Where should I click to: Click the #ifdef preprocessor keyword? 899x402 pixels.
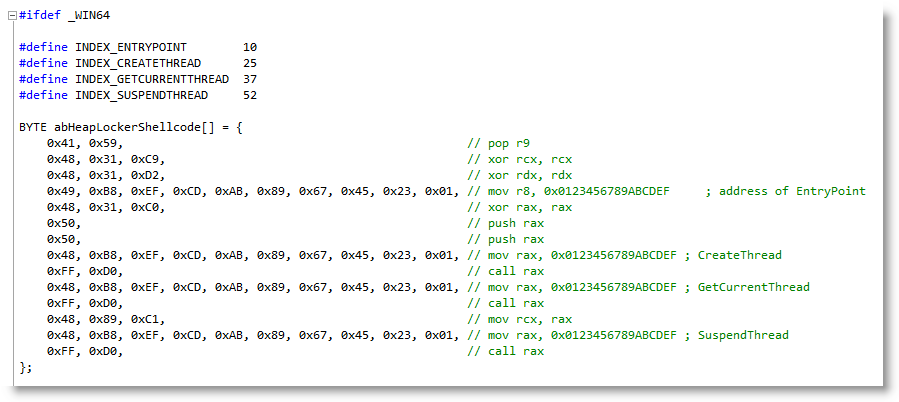[x=40, y=16]
